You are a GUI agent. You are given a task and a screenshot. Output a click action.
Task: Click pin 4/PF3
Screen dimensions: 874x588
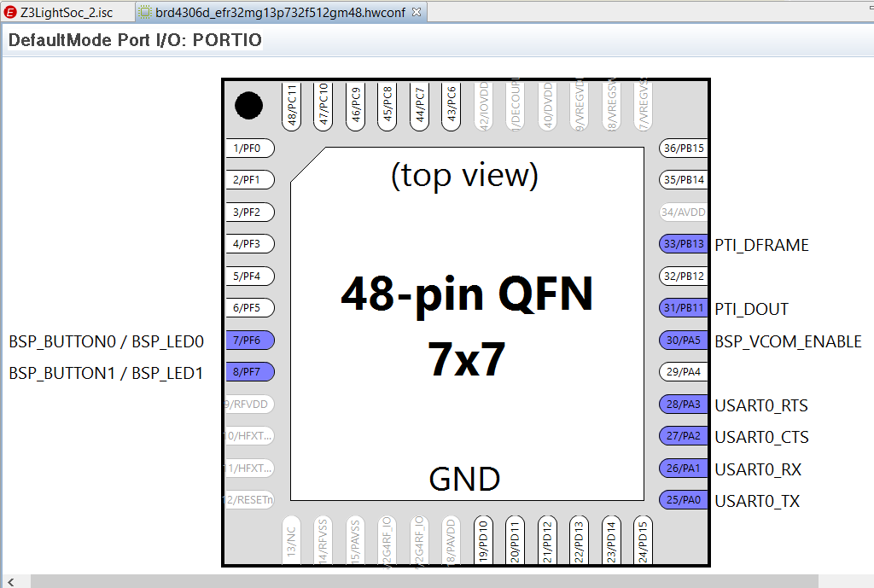250,244
